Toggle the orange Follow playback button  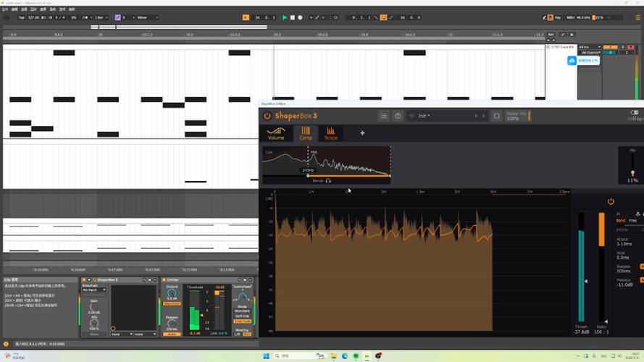(246, 17)
